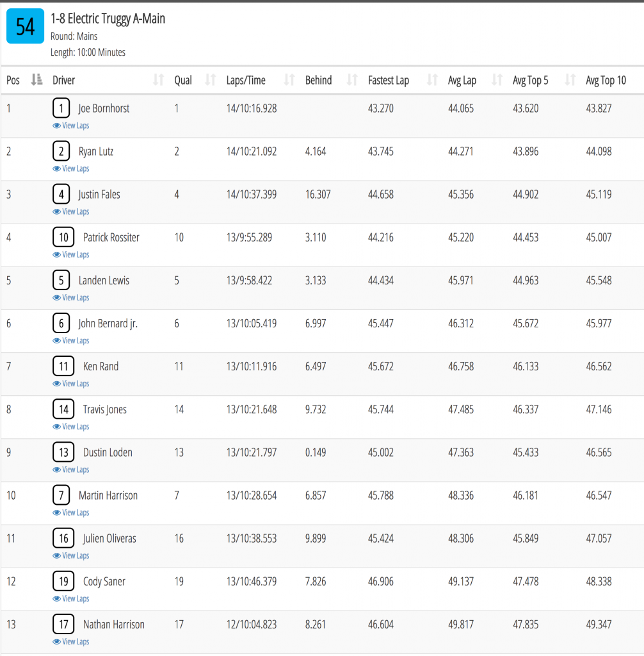The height and width of the screenshot is (656, 644).
Task: Show laps for Landen Lewis
Action: coord(70,298)
